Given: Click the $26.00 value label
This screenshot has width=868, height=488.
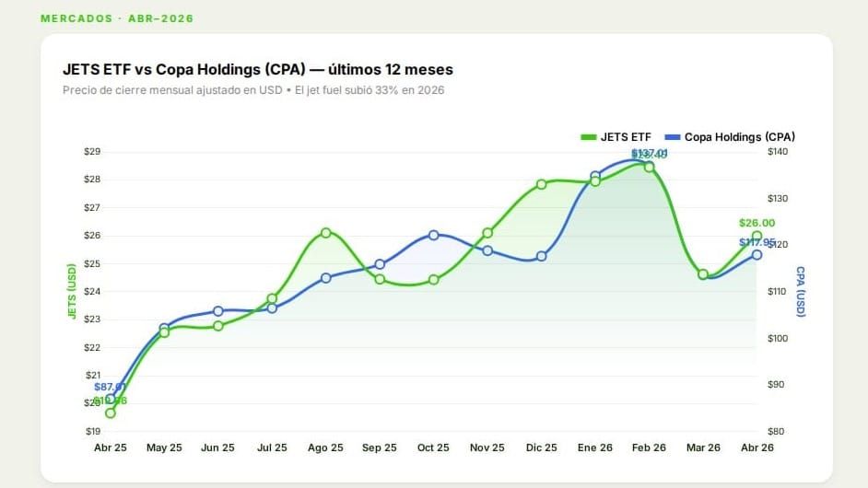Looking at the screenshot, I should (757, 223).
